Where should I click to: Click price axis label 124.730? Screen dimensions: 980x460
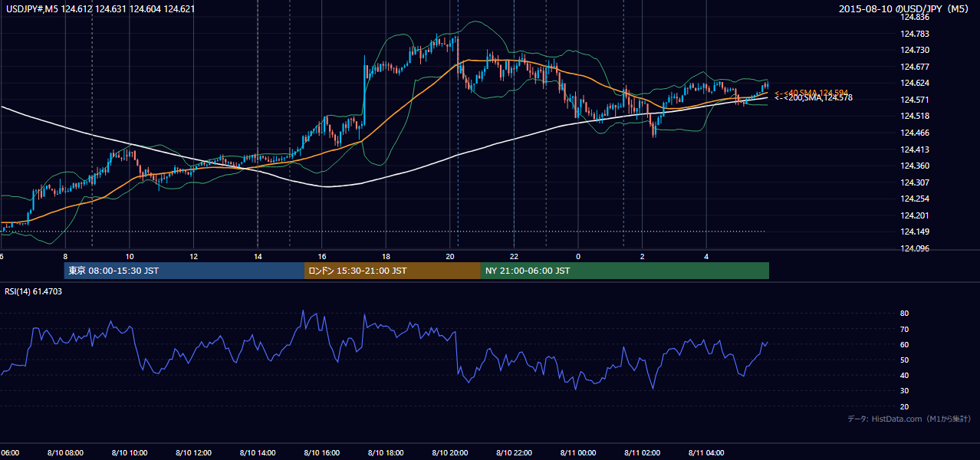pyautogui.click(x=916, y=50)
